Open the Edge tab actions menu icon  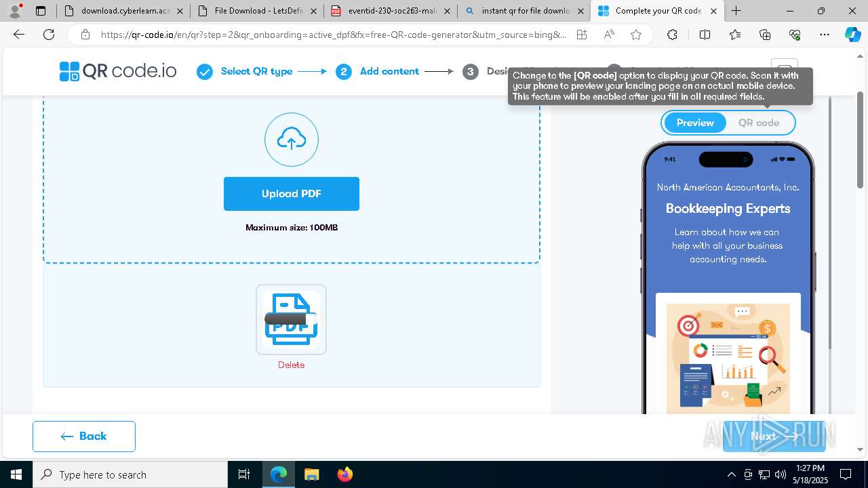[x=41, y=11]
